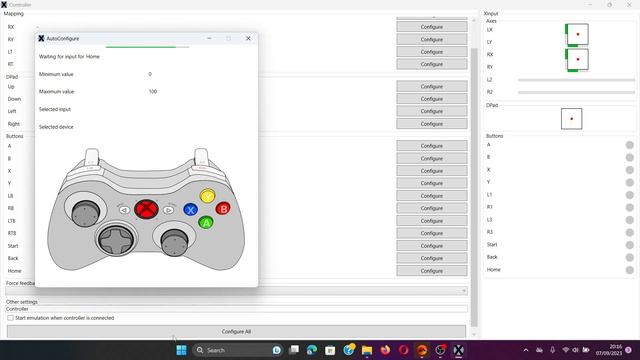Click the OneDrive cloud tray icon
This screenshot has height=360, width=640.
(x=539, y=350)
